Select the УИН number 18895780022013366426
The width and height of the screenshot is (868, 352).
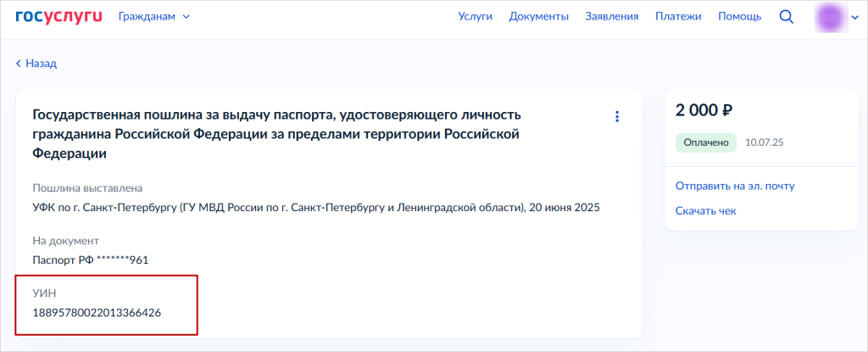[x=97, y=313]
